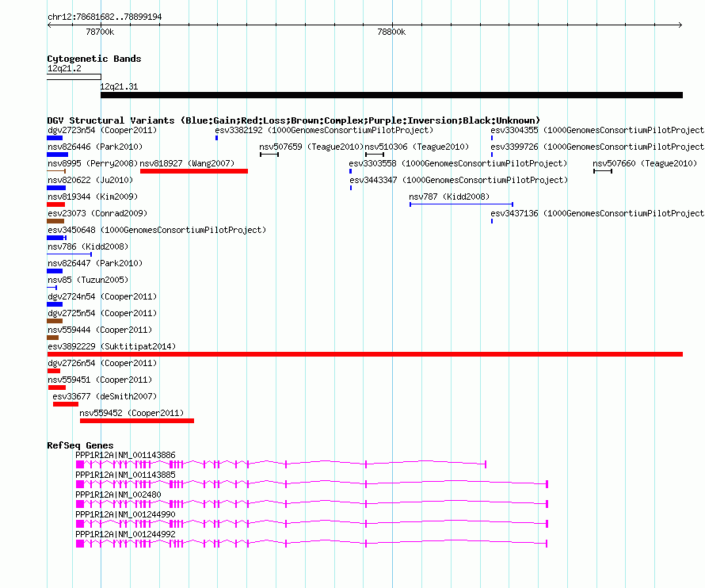Open the esv3399726 variant label
The width and height of the screenshot is (705, 588).
tap(597, 147)
